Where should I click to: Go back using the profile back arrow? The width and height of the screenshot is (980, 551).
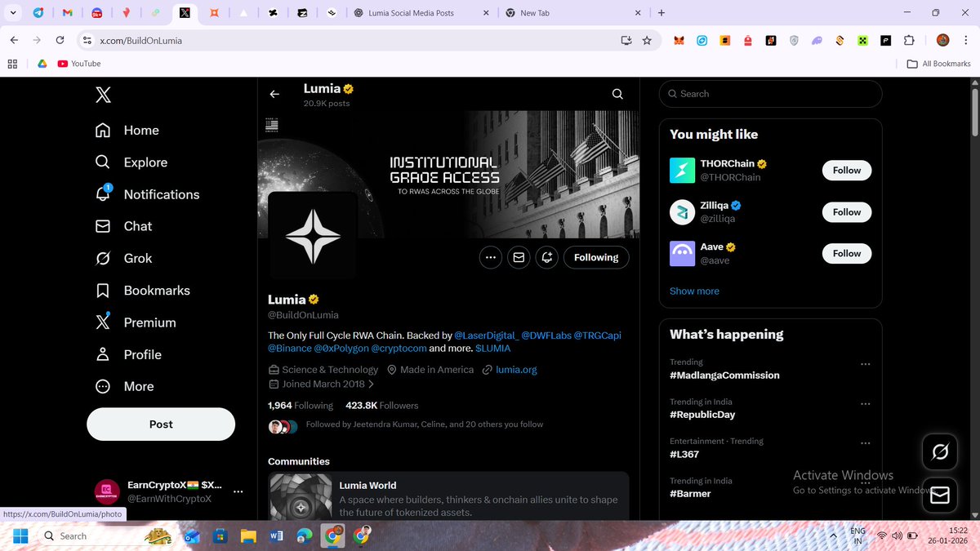(274, 94)
